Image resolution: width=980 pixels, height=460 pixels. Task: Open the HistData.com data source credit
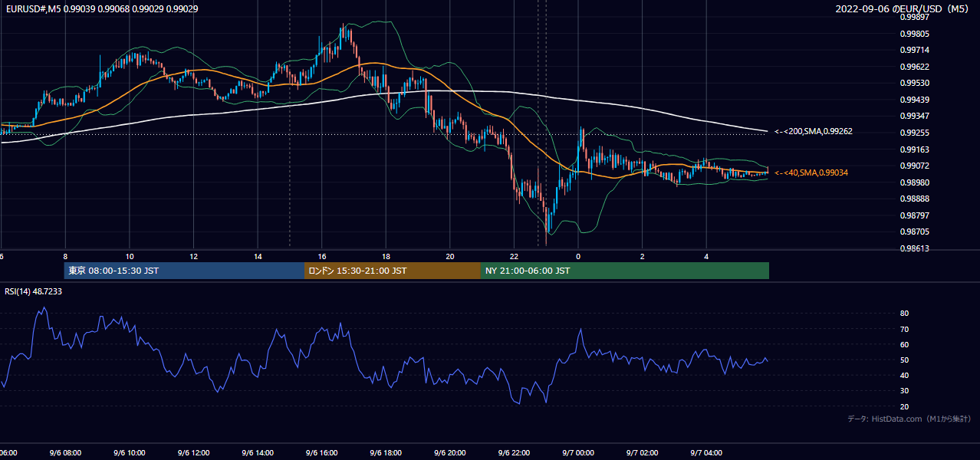tap(909, 419)
